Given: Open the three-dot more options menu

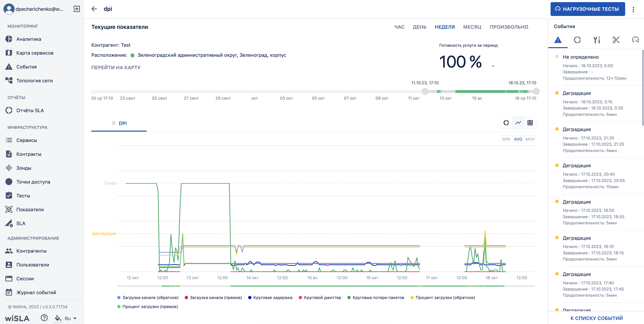Looking at the screenshot, I should pos(633,9).
